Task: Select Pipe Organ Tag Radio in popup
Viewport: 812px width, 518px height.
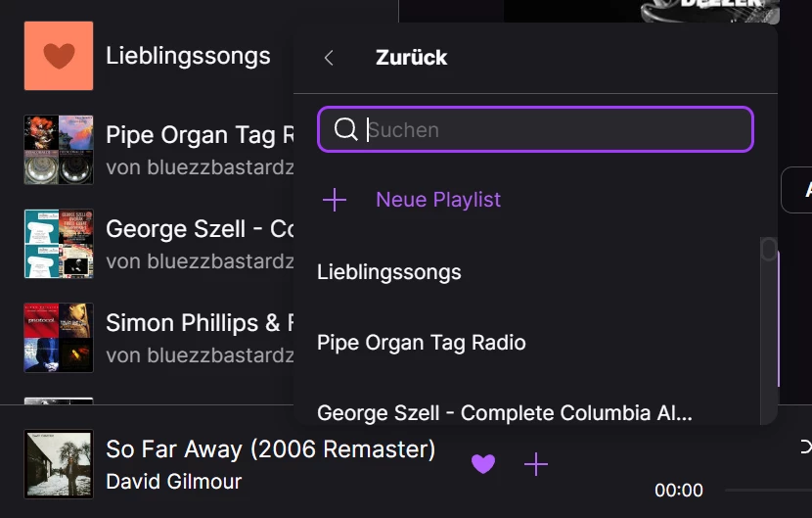Action: (422, 343)
